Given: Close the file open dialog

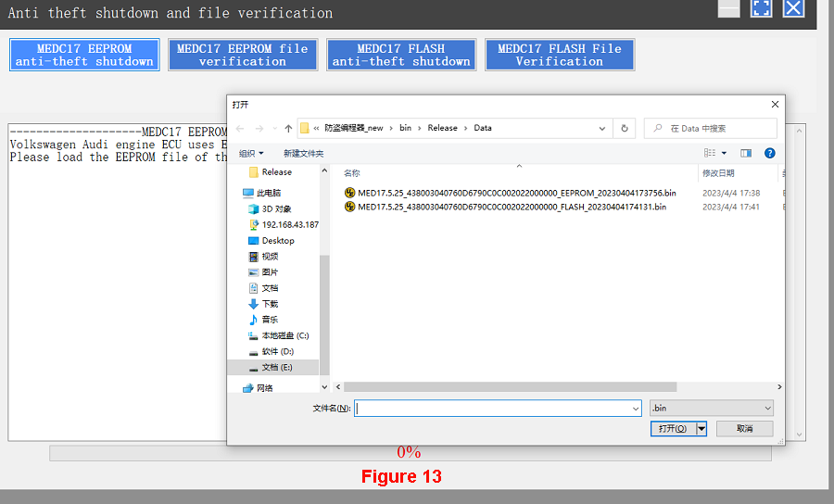Looking at the screenshot, I should pos(775,104).
